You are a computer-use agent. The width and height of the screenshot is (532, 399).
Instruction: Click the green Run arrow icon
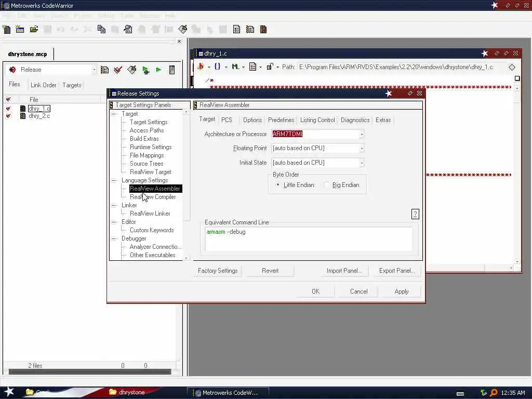(x=158, y=70)
